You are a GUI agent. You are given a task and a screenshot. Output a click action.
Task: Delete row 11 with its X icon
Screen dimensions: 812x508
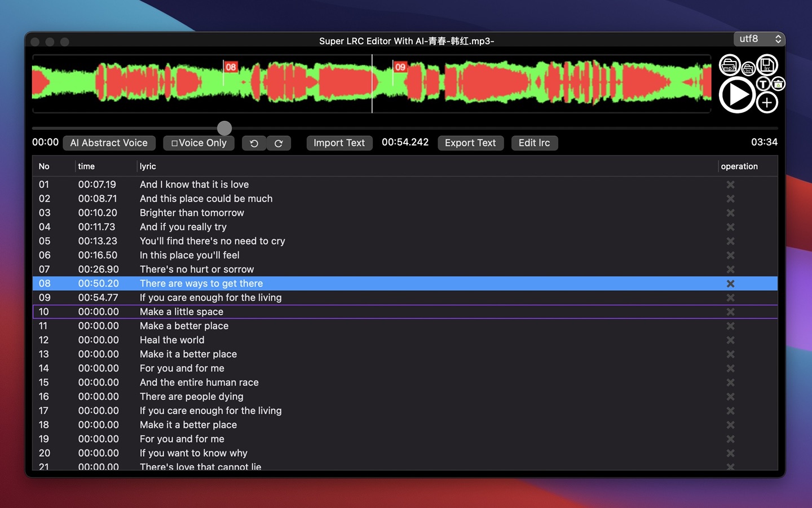point(730,326)
